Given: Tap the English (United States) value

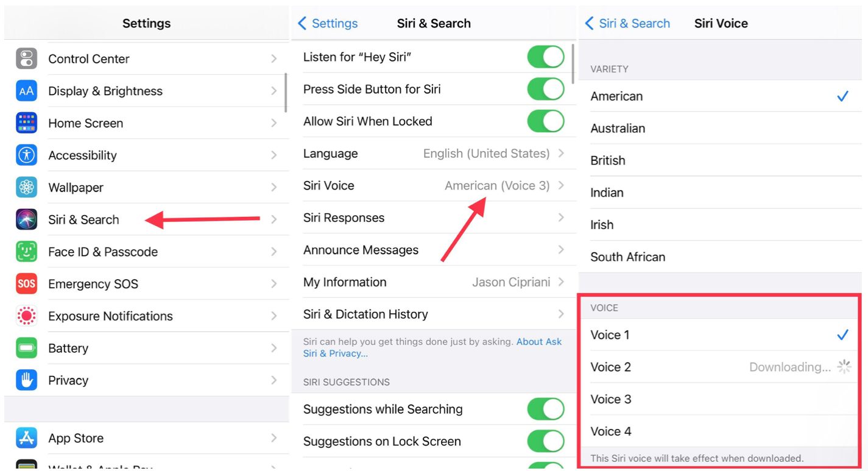Looking at the screenshot, I should coord(486,154).
